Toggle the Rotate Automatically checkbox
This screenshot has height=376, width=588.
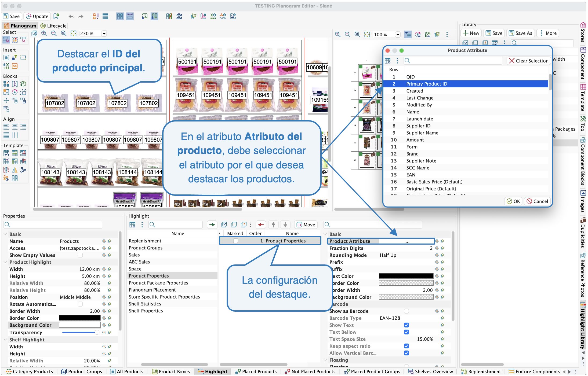click(x=80, y=304)
